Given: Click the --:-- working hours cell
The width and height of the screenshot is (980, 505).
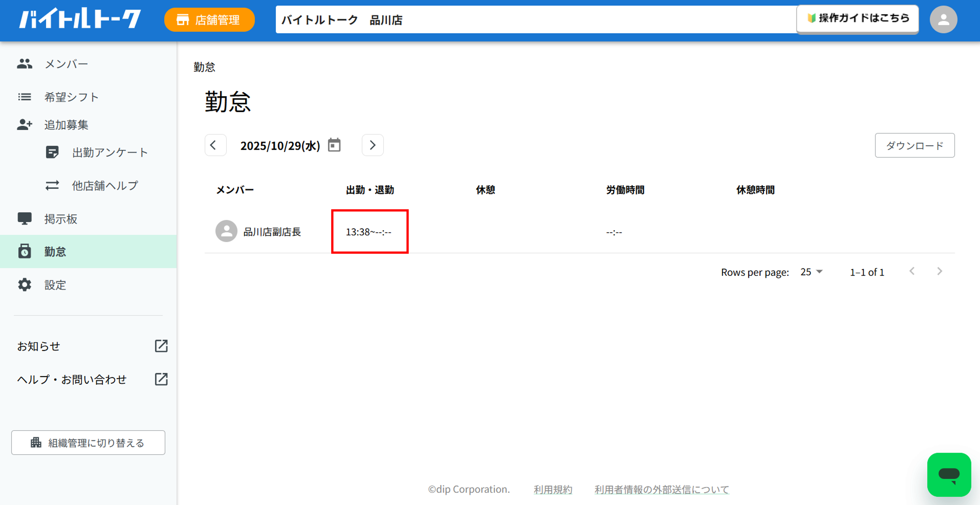Looking at the screenshot, I should point(614,232).
